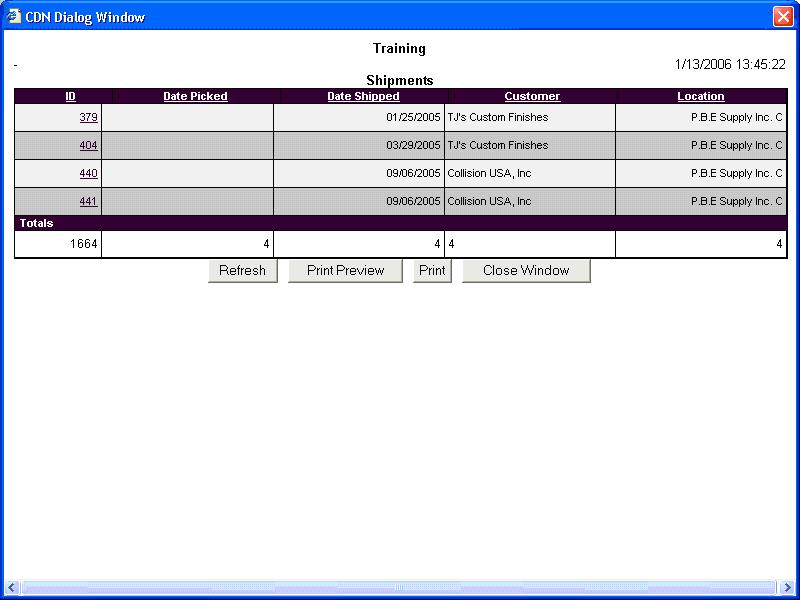Click the horizontal scrollbar right arrow
Image resolution: width=800 pixels, height=600 pixels.
pos(787,587)
